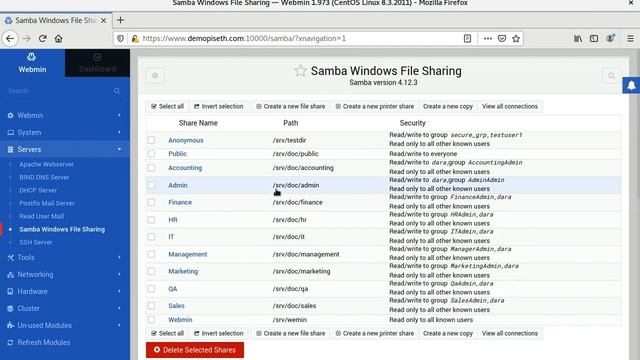
Task: Tick the Admin share checkbox
Action: [151, 185]
